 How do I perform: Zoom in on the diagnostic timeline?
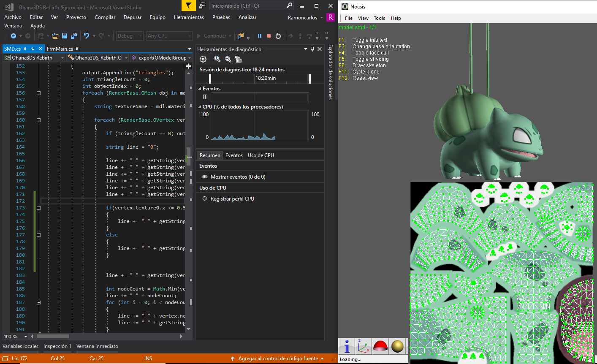[217, 59]
